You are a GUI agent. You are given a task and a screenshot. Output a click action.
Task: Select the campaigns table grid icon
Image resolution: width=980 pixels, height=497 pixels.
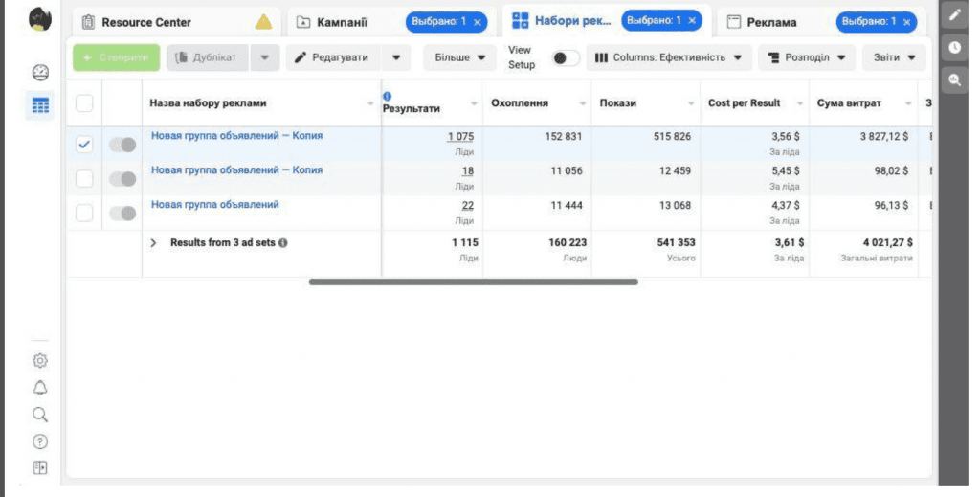coord(40,105)
